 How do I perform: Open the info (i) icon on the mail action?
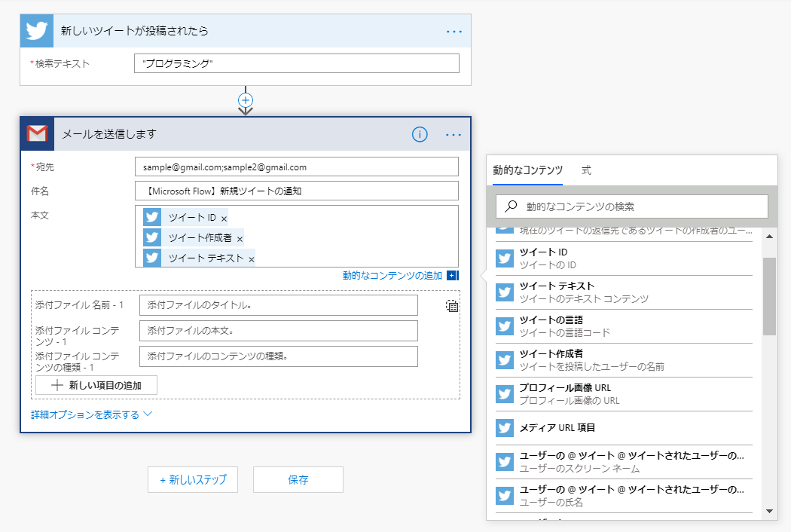click(420, 134)
